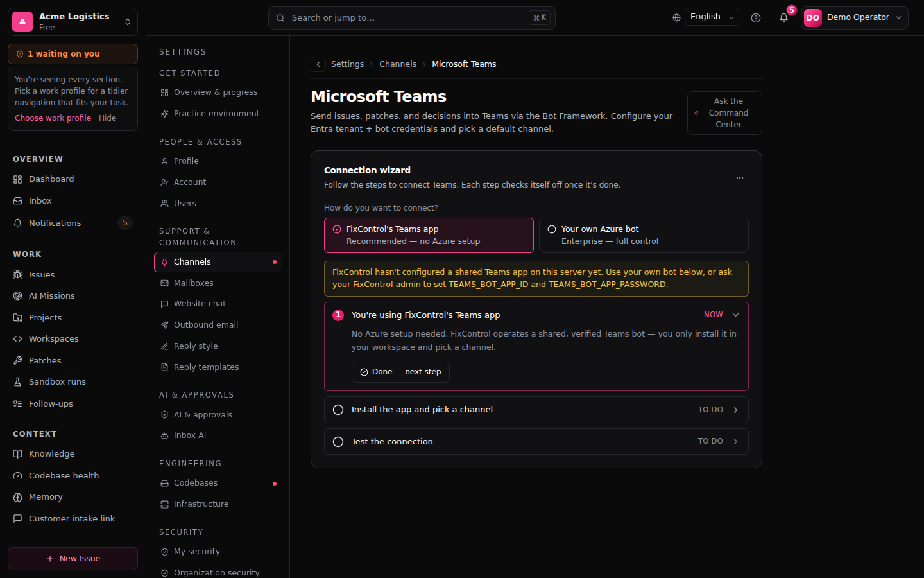
Task: Click the Codebase health gauge icon
Action: 18,476
